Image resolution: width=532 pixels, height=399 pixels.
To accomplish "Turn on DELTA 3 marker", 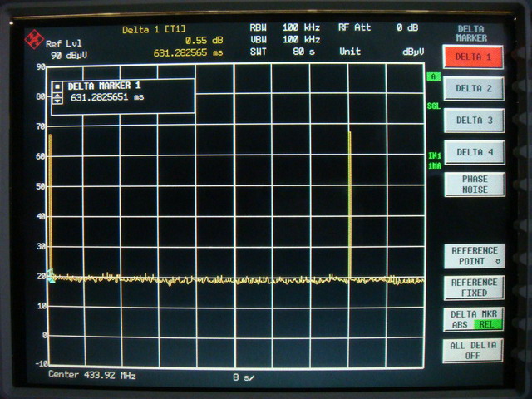I will 474,120.
